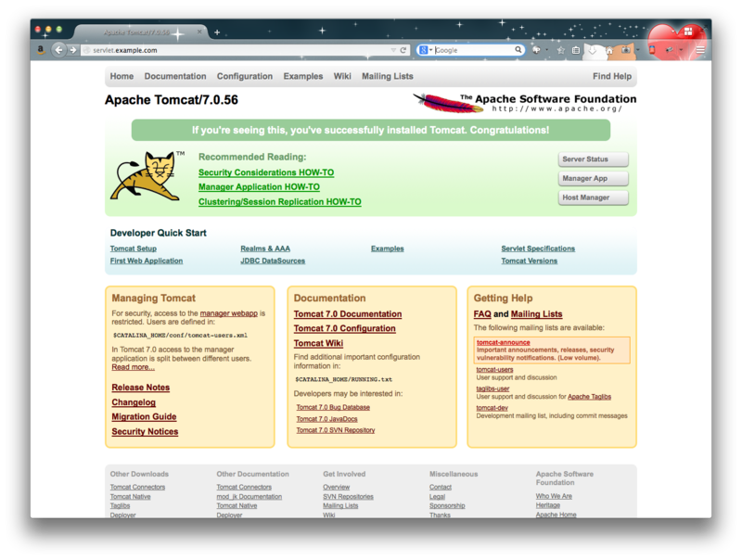This screenshot has width=742, height=560.
Task: Open the Downloads arrow icon
Action: coord(593,50)
